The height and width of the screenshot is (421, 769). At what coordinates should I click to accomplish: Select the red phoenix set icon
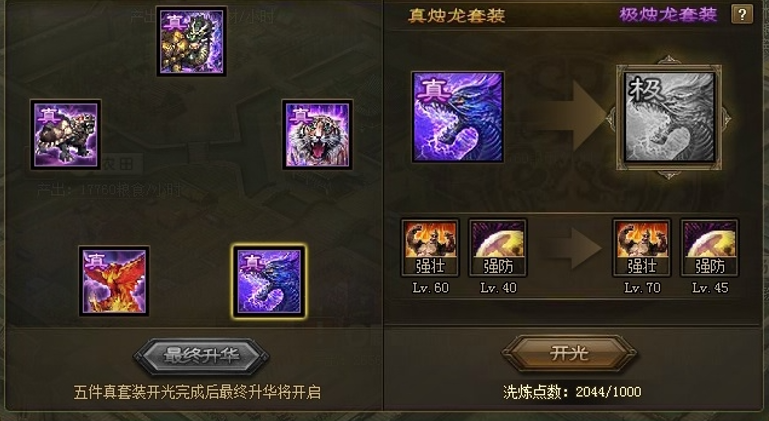(114, 281)
